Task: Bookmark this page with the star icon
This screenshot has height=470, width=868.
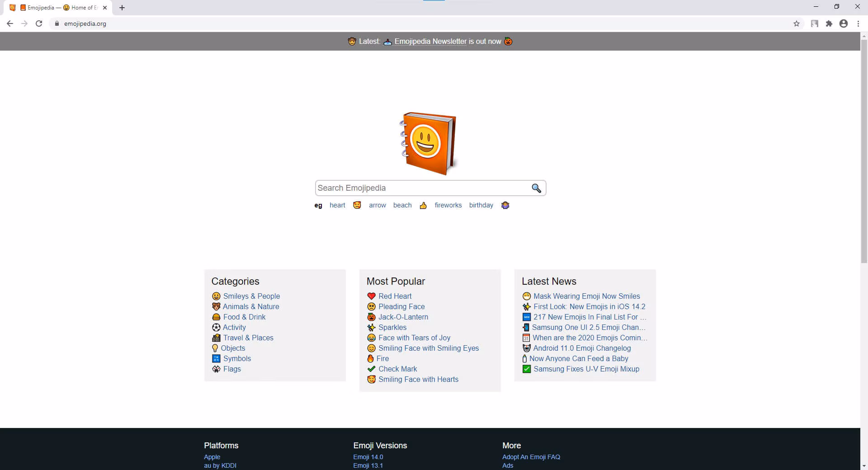Action: [797, 23]
